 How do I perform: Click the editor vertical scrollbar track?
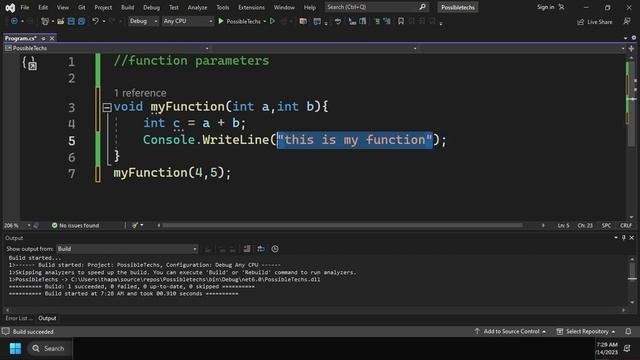click(631, 139)
